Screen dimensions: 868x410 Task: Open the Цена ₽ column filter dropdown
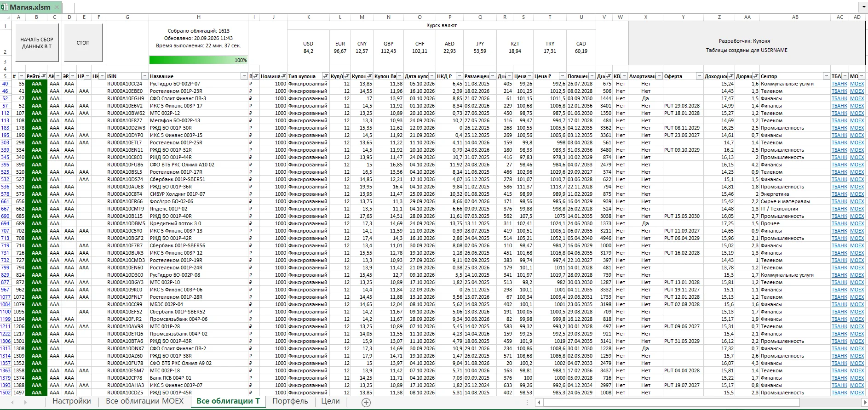(x=562, y=76)
